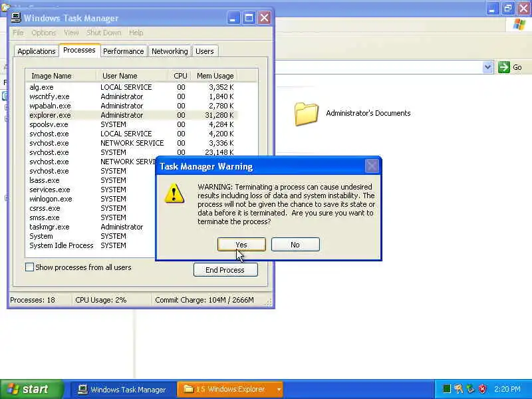Click the yellow warning triangle icon

tap(174, 194)
